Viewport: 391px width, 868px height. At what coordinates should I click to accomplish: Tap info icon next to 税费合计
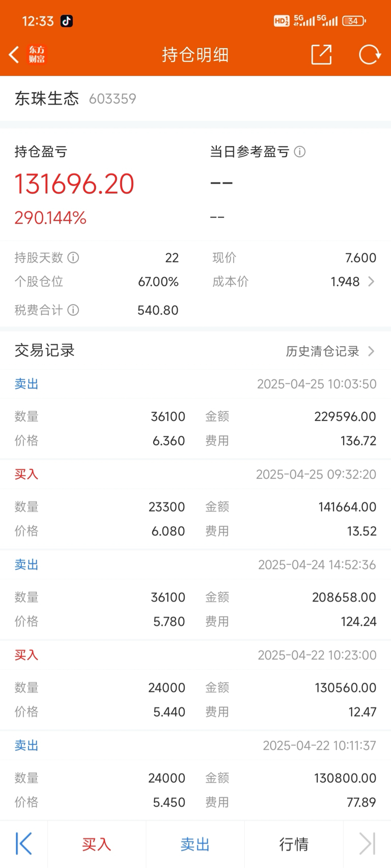tap(73, 310)
